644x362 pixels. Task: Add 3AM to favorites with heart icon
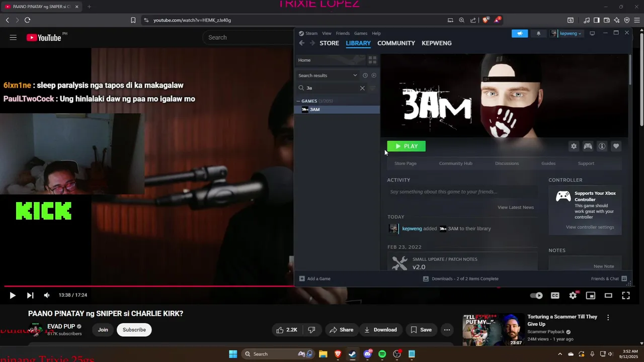pos(616,146)
